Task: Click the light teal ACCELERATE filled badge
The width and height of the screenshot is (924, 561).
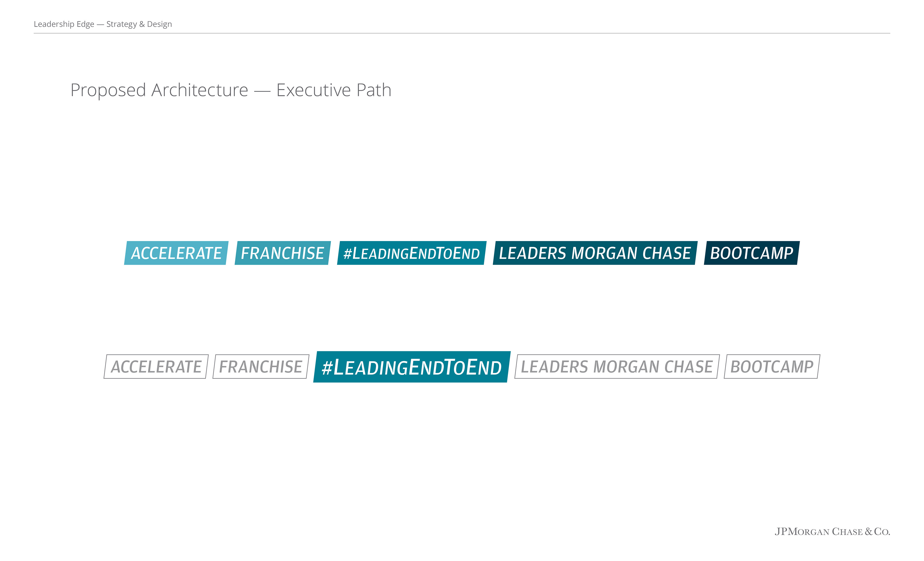Action: coord(176,253)
